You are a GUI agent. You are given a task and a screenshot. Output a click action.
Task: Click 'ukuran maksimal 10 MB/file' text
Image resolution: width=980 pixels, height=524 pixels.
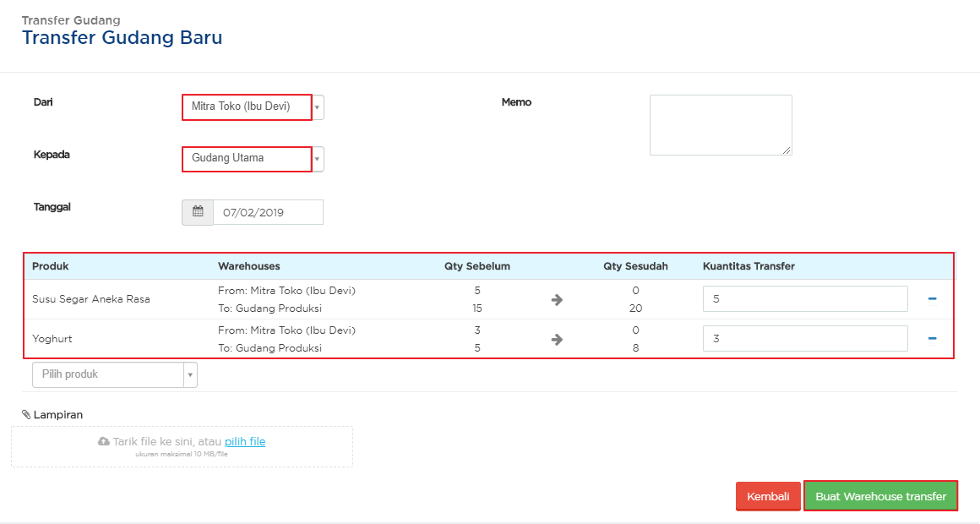click(x=182, y=454)
